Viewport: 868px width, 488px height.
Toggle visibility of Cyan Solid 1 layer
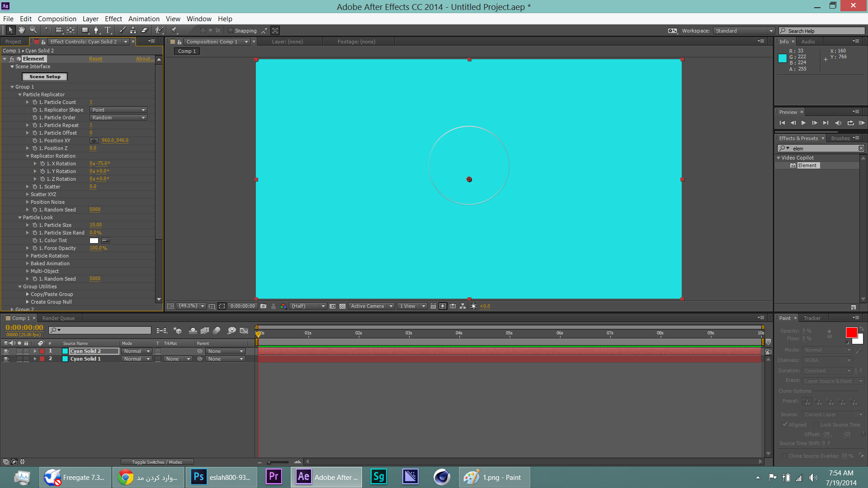[5, 359]
